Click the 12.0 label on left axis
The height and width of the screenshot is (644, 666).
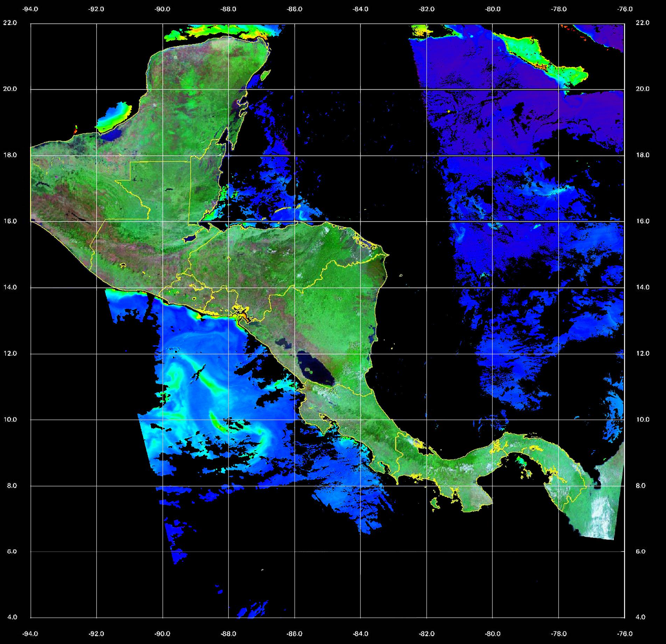coord(10,353)
